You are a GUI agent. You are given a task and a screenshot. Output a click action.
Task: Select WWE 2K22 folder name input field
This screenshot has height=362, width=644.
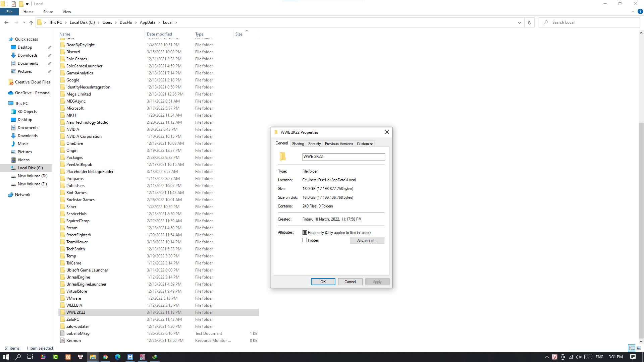pyautogui.click(x=343, y=157)
